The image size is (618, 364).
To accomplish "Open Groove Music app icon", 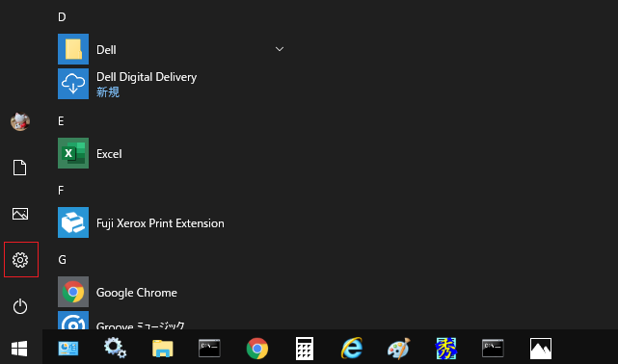I will click(x=73, y=321).
